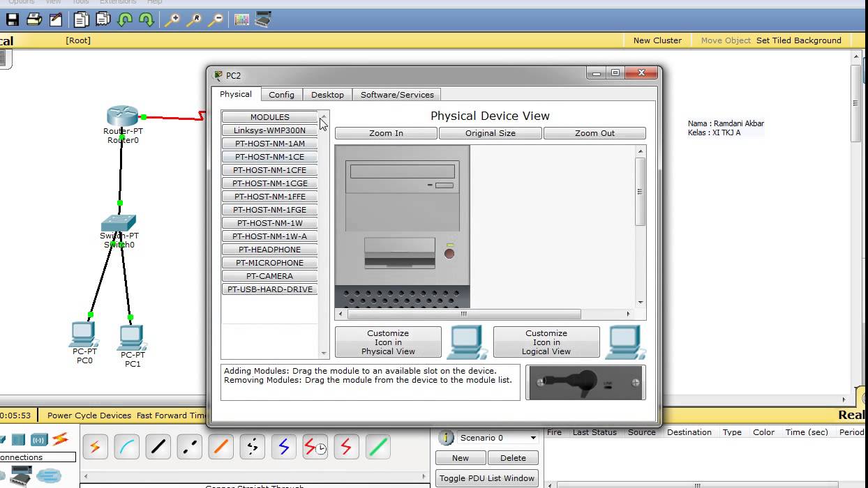Select the PT-MICROPHONE module
This screenshot has height=488, width=868.
pos(270,263)
